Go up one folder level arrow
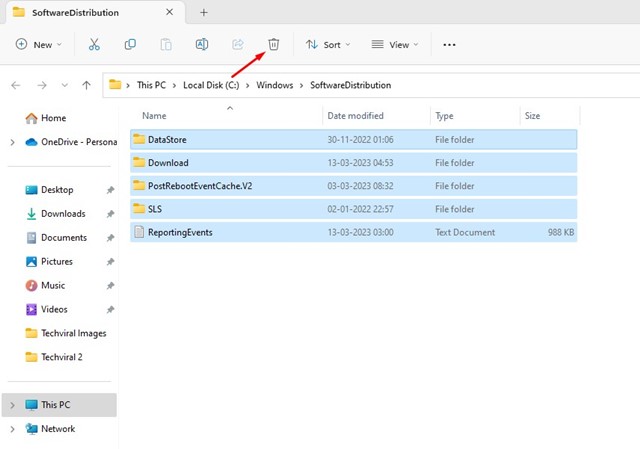This screenshot has width=640, height=449. 86,85
